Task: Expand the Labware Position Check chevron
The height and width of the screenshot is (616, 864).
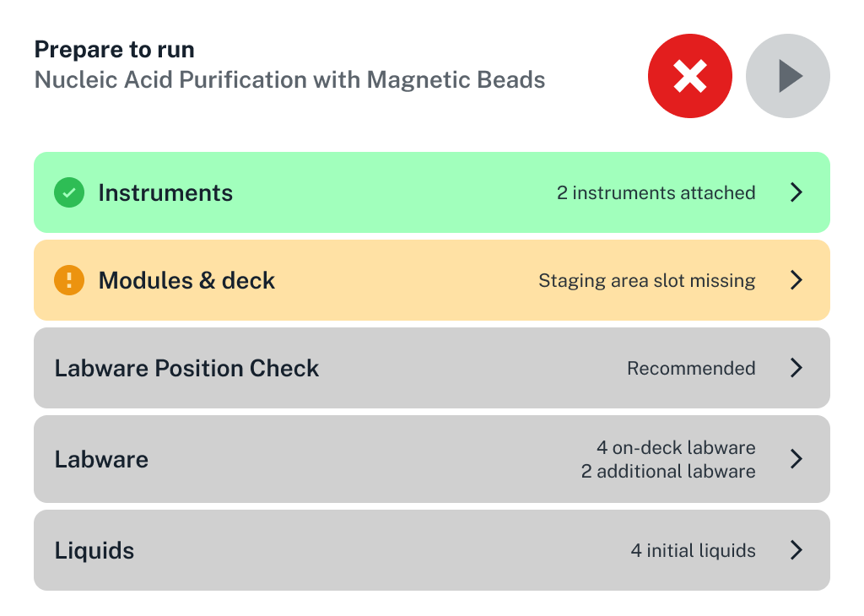Action: point(796,368)
